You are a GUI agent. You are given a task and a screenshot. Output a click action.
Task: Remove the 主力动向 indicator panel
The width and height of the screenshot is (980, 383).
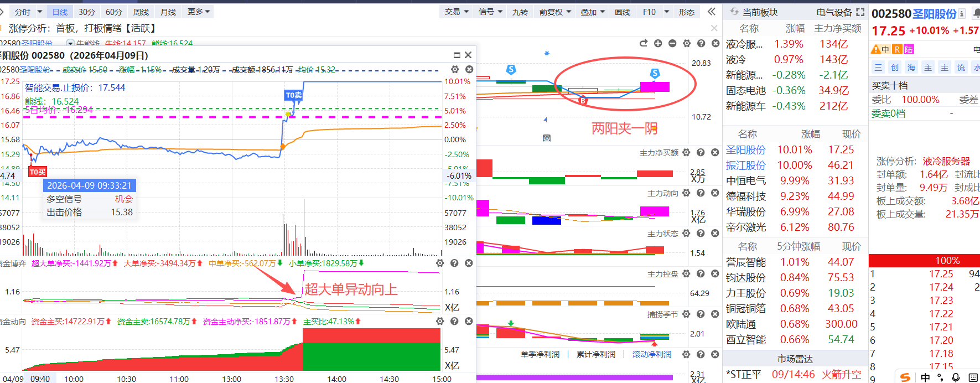(x=715, y=193)
